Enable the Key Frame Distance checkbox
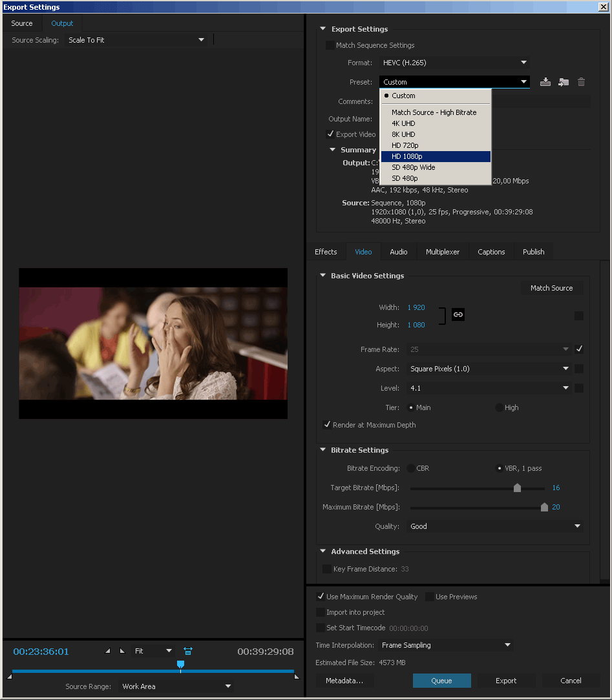Image resolution: width=612 pixels, height=700 pixels. [x=327, y=569]
